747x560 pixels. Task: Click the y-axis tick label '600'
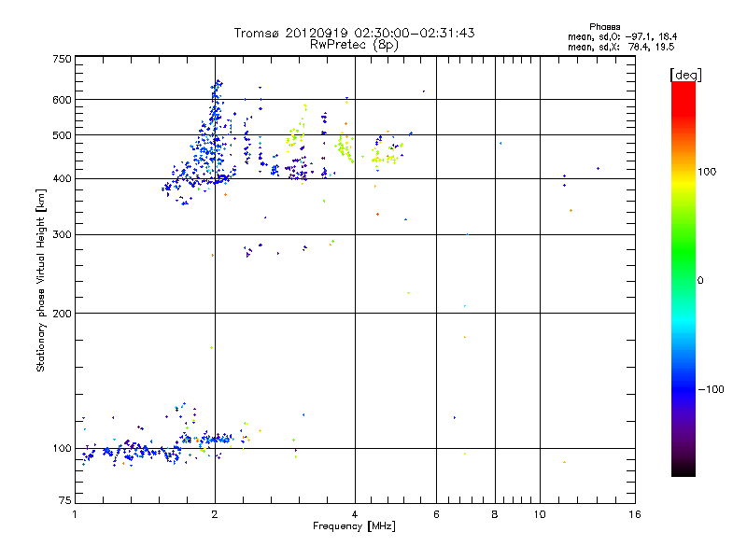point(63,100)
